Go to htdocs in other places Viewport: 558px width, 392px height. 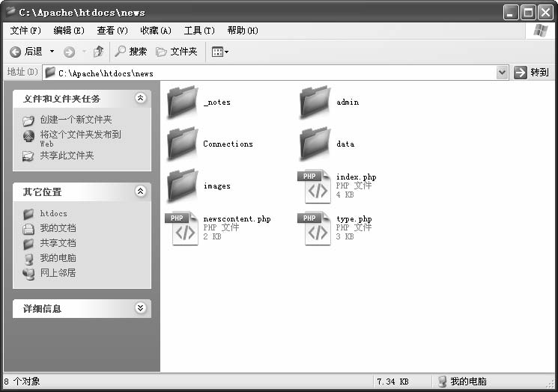[53, 214]
